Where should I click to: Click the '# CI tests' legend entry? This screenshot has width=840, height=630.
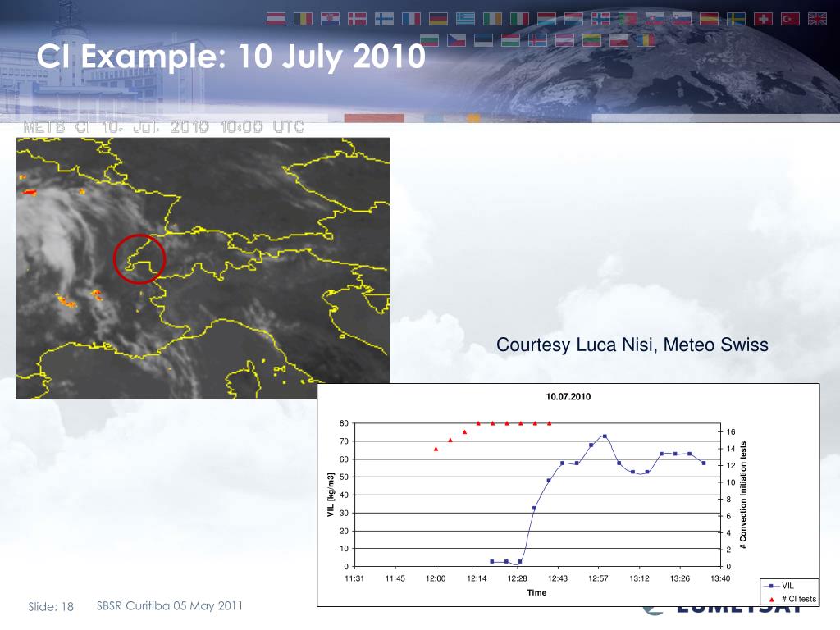coord(793,599)
